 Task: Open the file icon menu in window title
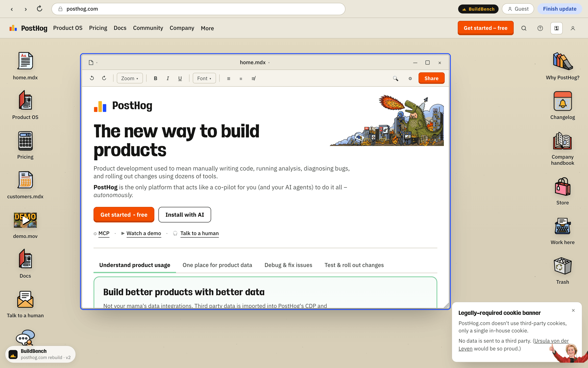pyautogui.click(x=93, y=63)
